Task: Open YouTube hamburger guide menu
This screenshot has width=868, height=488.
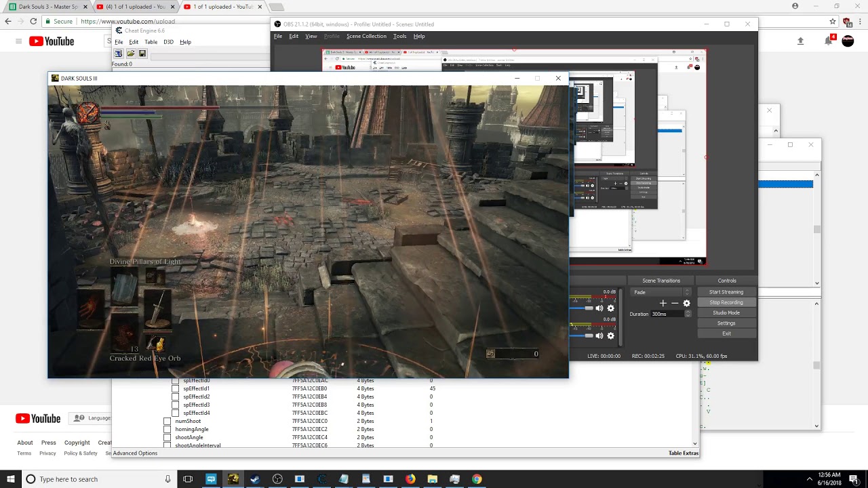Action: [x=18, y=41]
